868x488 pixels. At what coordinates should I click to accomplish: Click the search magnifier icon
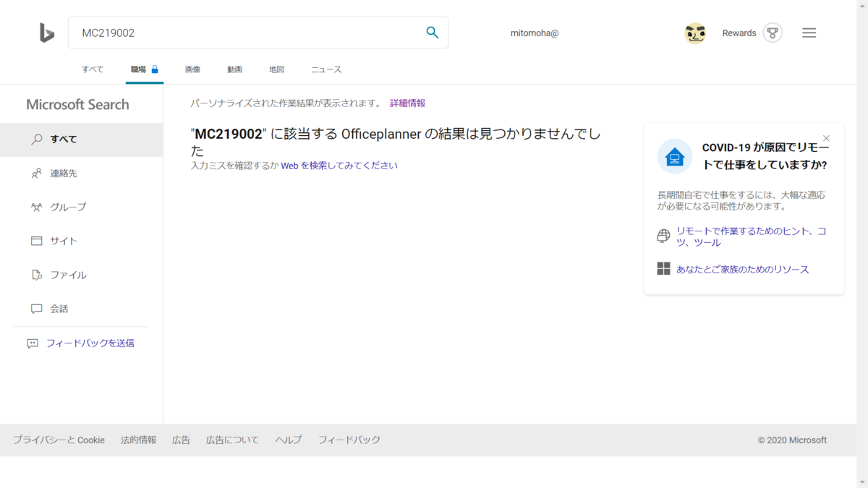tap(433, 33)
